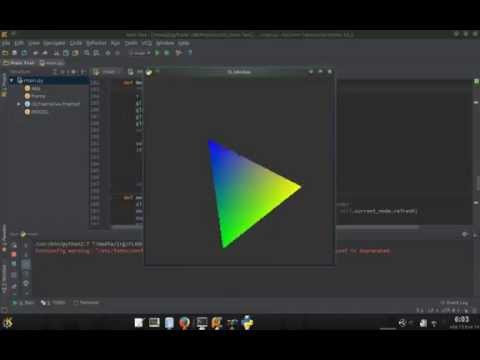This screenshot has height=360, width=480.
Task: Click the Undo toolbar icon
Action: click(x=35, y=53)
